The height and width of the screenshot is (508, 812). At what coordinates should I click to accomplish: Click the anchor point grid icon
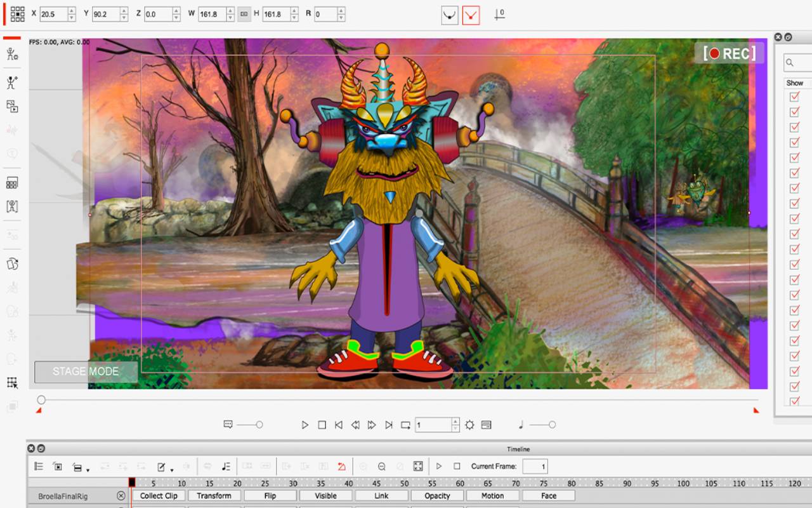point(18,14)
